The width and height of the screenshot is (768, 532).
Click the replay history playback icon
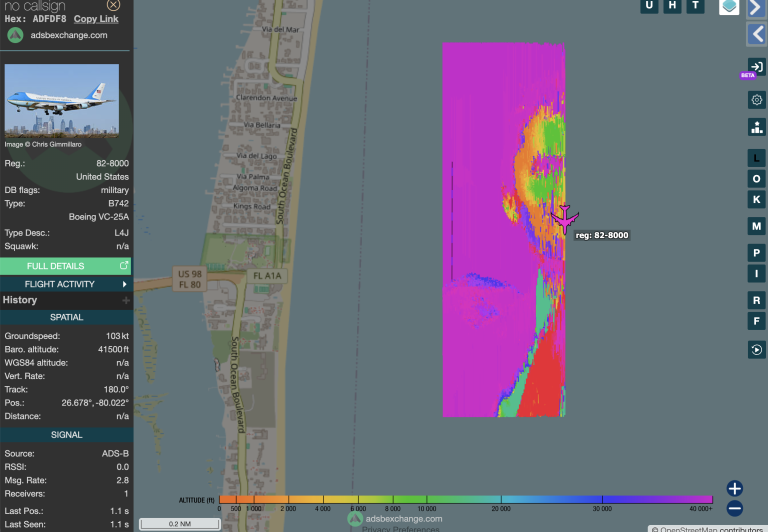(756, 349)
